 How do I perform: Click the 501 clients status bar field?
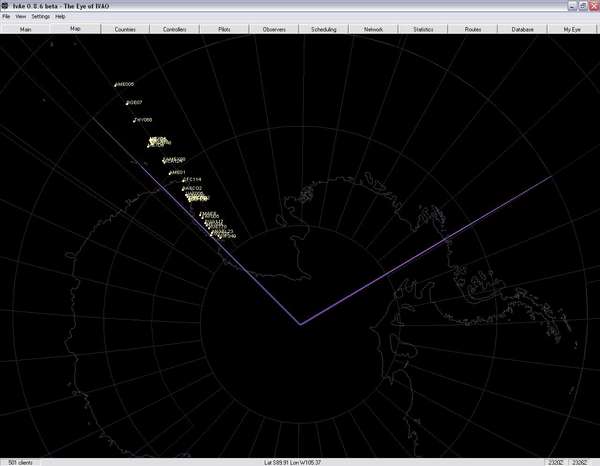coord(22,462)
